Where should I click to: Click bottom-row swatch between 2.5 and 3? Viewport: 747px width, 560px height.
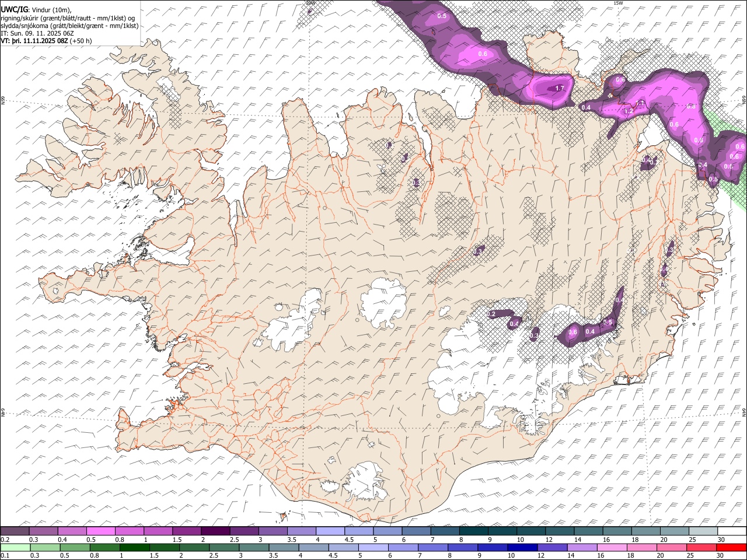point(224,547)
